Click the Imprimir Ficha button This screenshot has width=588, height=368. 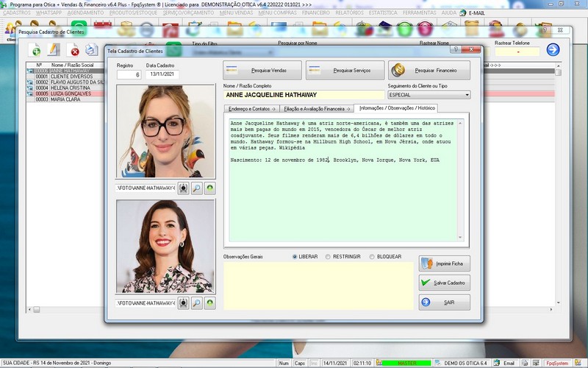point(445,263)
